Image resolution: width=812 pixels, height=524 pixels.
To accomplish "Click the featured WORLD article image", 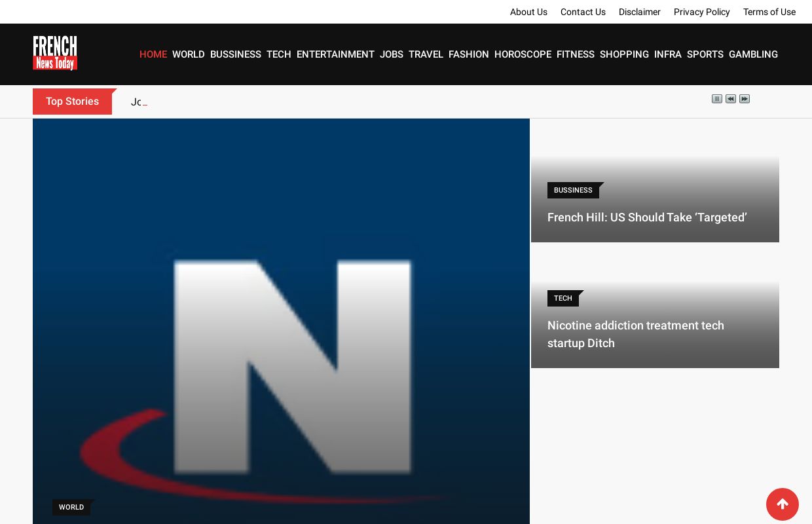I will click(x=281, y=321).
